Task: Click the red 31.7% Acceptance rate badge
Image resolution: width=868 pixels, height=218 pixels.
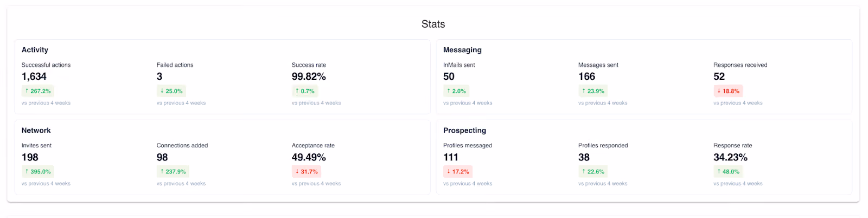Action: click(307, 171)
